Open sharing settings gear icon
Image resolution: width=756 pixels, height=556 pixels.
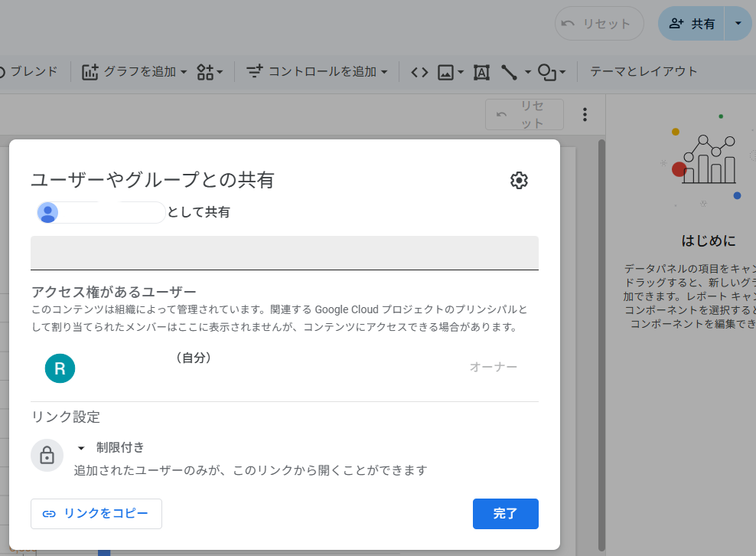tap(519, 181)
